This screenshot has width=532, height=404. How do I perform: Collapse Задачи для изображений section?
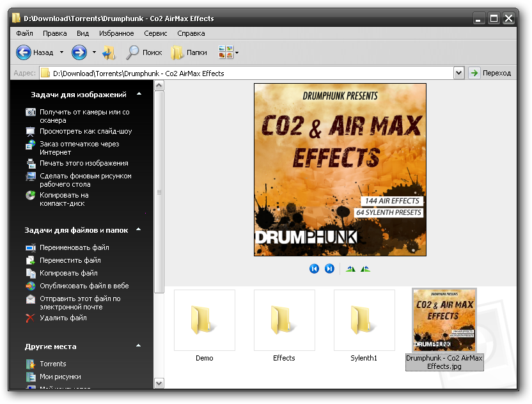pyautogui.click(x=139, y=94)
